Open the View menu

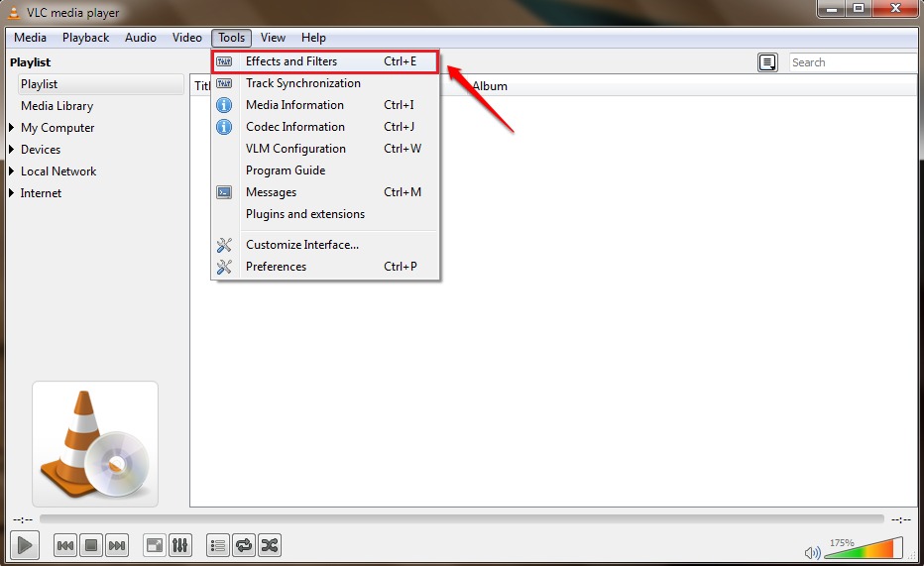tap(273, 38)
